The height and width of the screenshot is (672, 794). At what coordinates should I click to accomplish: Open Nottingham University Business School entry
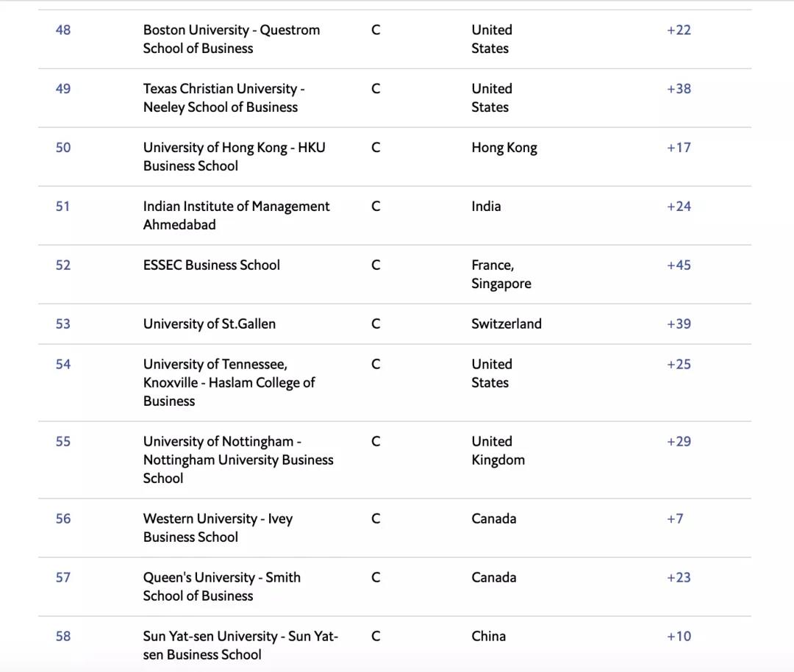coord(237,460)
